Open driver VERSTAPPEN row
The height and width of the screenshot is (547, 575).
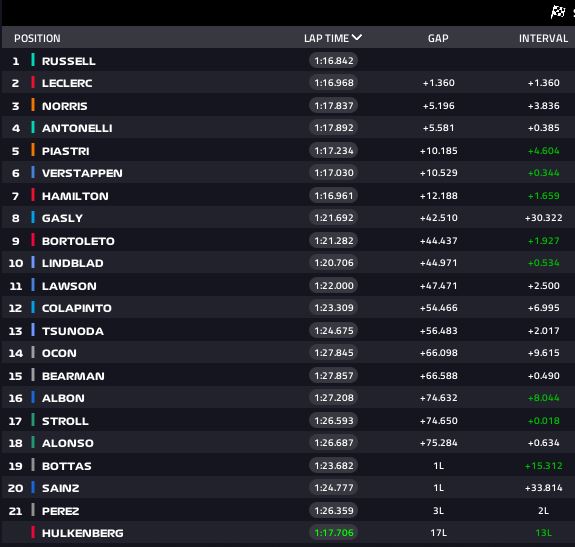[288, 173]
